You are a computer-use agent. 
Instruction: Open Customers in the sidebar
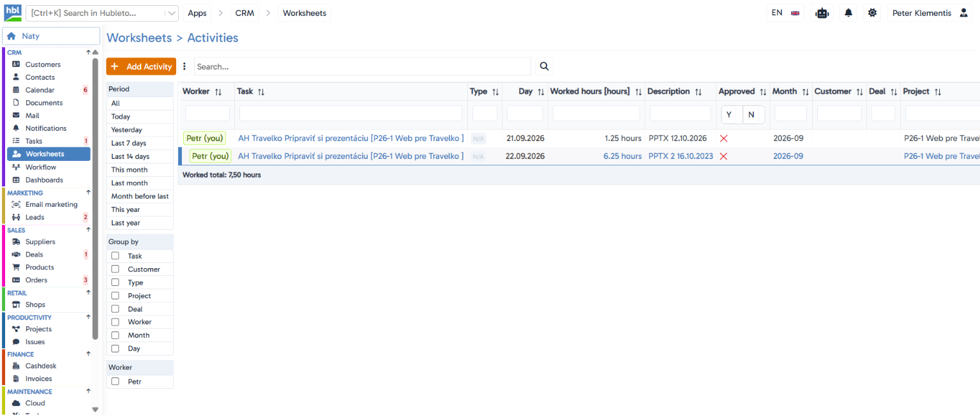(43, 64)
